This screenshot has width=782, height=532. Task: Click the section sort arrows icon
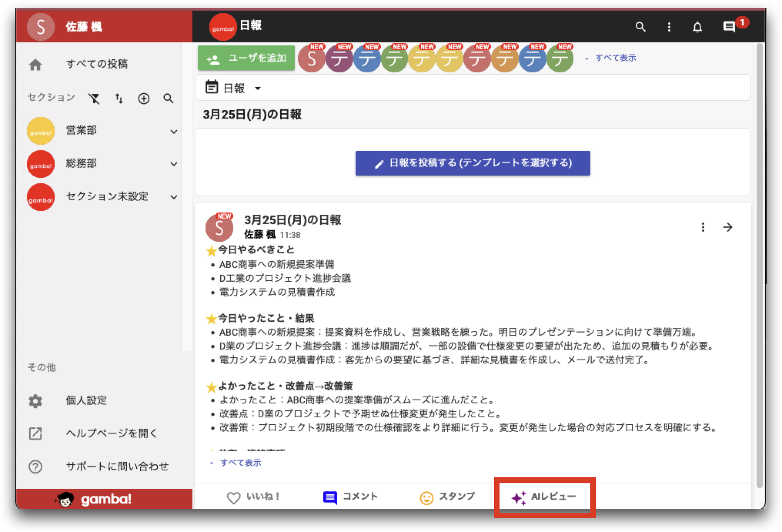119,99
